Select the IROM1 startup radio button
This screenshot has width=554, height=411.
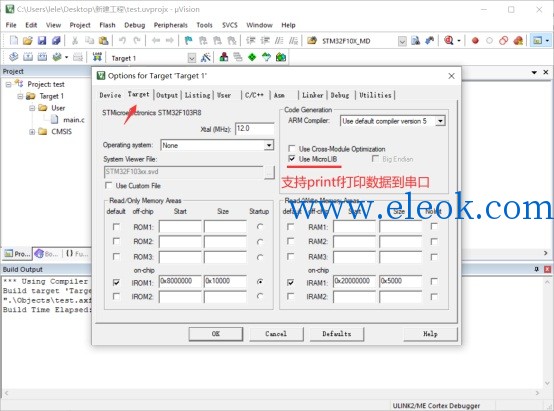click(260, 282)
